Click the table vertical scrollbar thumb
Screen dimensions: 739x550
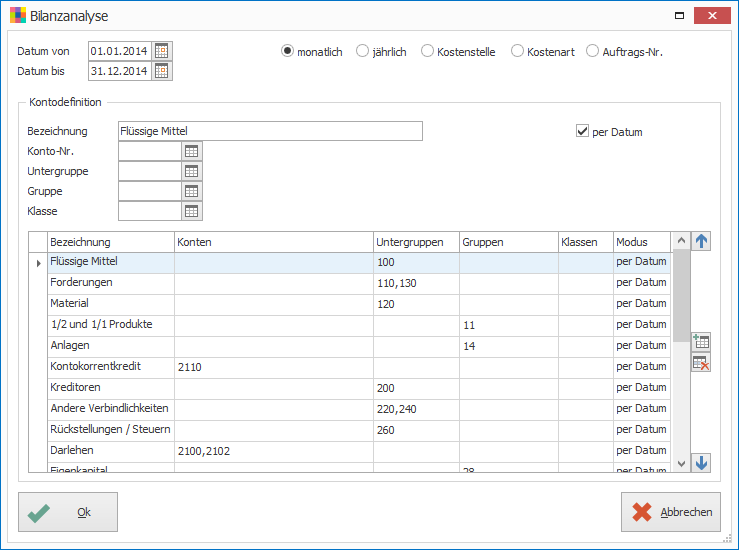[681, 296]
